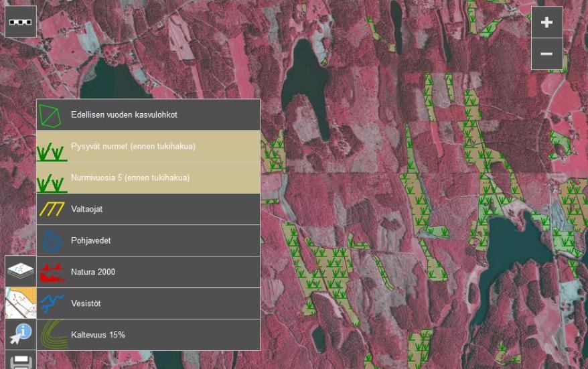
Task: Click the blue Vesistöt river icon
Action: click(52, 303)
